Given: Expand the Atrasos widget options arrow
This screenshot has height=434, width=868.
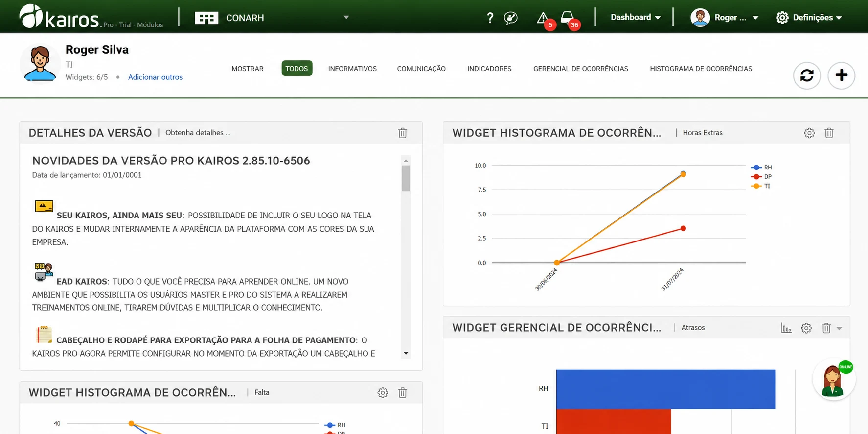Looking at the screenshot, I should [839, 328].
